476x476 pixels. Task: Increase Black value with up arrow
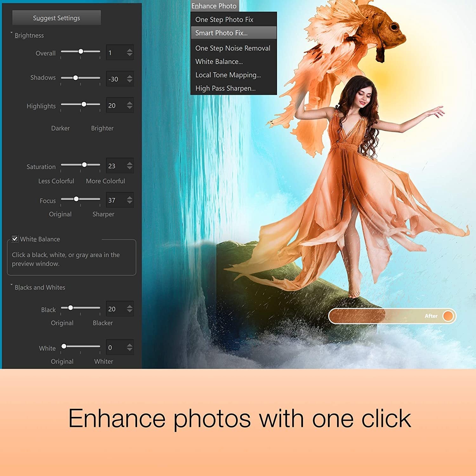click(x=129, y=307)
